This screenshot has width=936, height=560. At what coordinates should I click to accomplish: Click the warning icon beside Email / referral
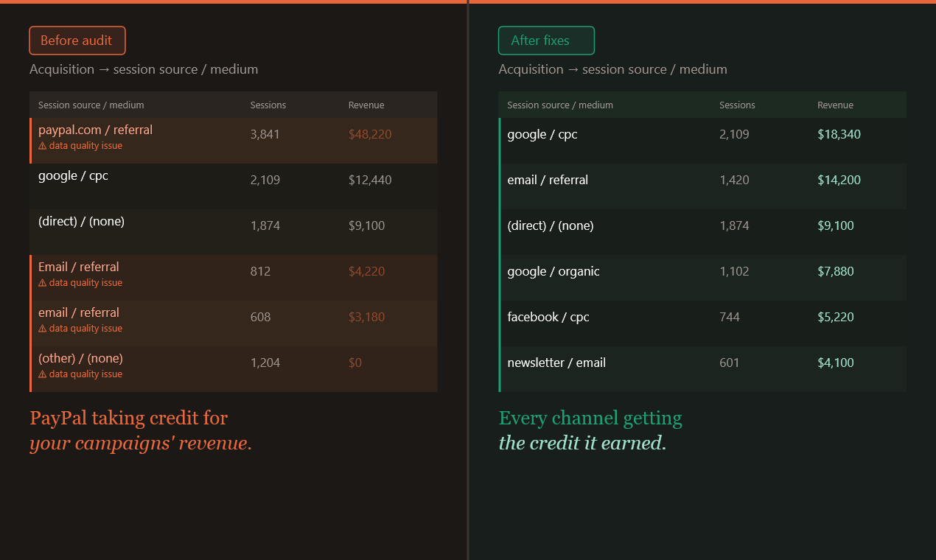[x=43, y=282]
